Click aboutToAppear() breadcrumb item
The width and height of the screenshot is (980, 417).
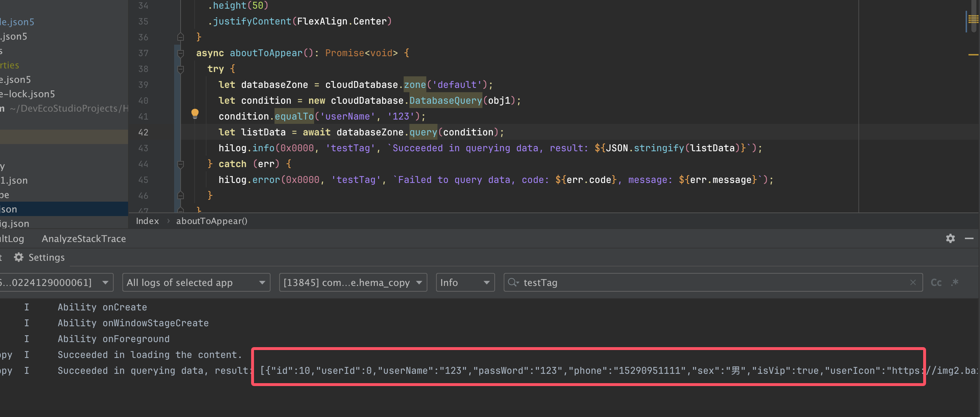pyautogui.click(x=212, y=221)
